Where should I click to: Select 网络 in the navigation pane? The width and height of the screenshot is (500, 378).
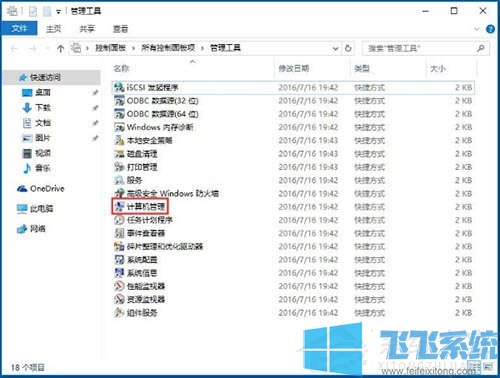[38, 229]
